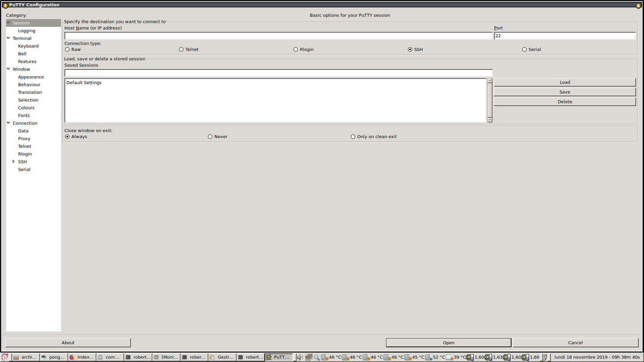Screen dimensions: 644x362
Task: Switch to the com... taskbar window
Action: [110, 357]
